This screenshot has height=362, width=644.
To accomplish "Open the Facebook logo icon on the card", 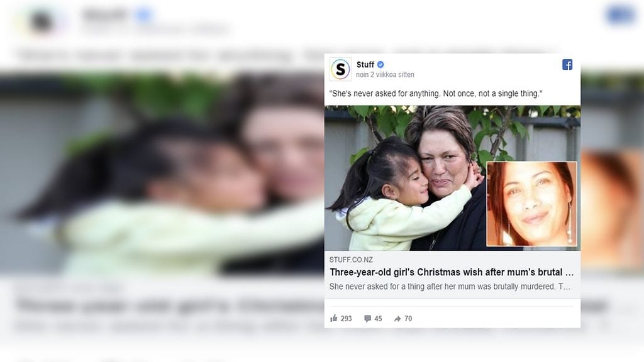I will tap(567, 65).
